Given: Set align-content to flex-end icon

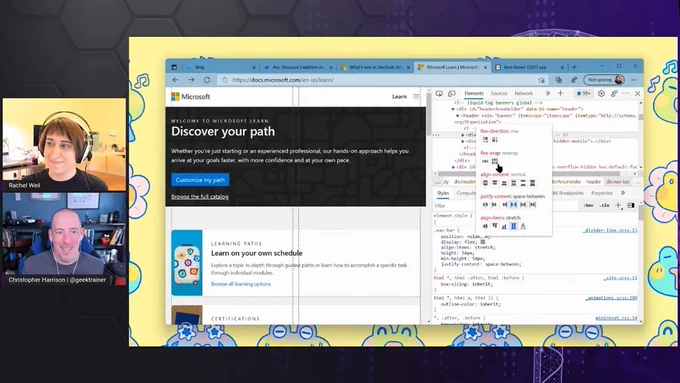Looking at the screenshot, I should click(x=504, y=183).
